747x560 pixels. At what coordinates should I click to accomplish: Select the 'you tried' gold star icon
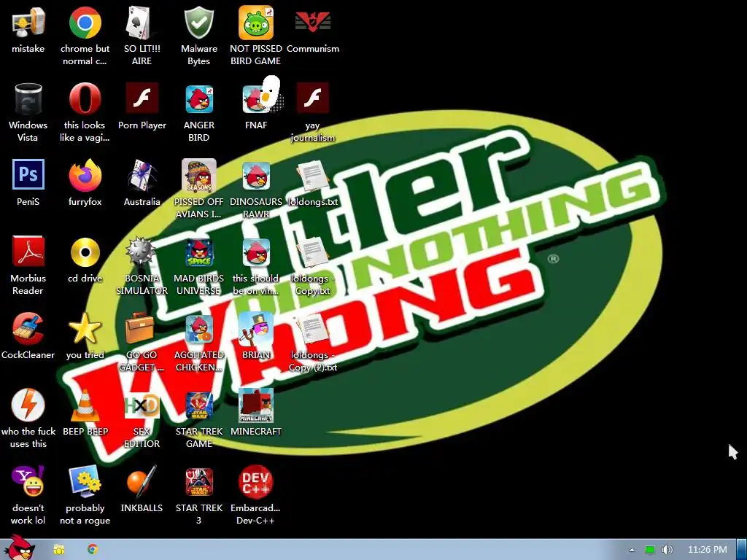pos(85,329)
